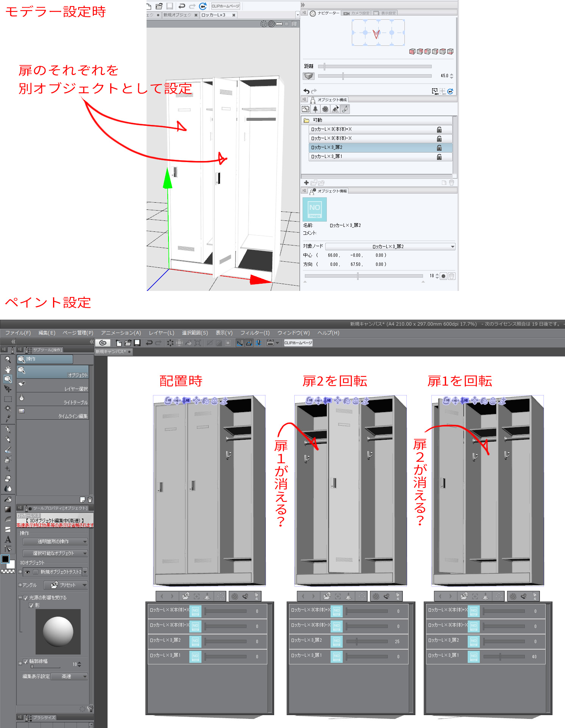This screenshot has width=565, height=728.
Task: Toggle lock on ロッカーL×3(本体)-X row
Action: 439,138
